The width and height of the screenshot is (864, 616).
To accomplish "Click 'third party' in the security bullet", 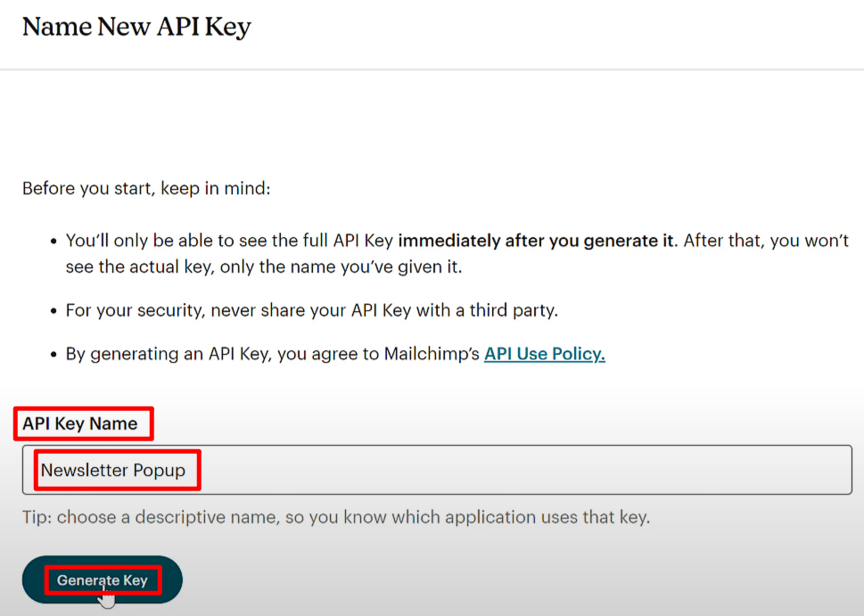I will 514,310.
